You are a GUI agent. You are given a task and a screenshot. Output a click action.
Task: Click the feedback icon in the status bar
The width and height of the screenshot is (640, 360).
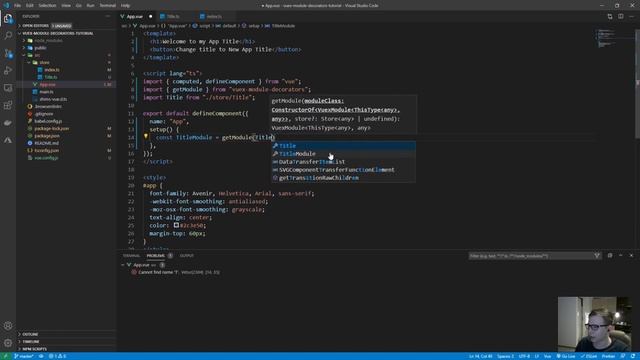622,356
